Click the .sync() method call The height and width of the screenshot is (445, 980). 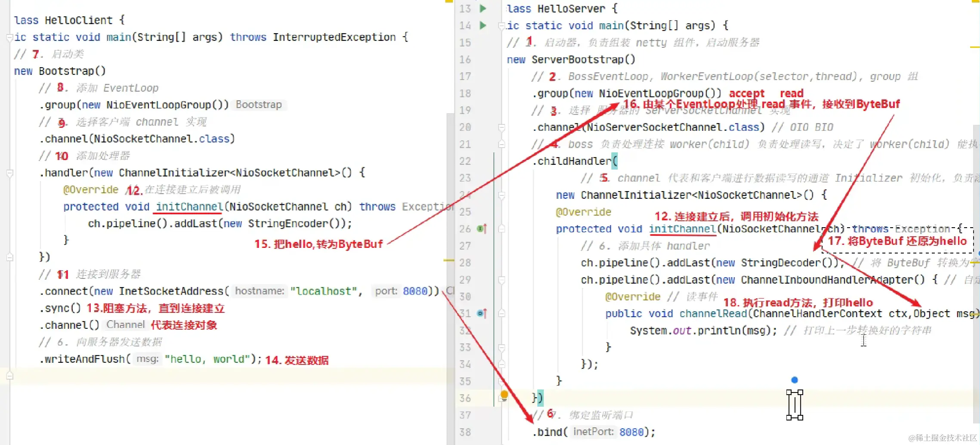(x=60, y=308)
